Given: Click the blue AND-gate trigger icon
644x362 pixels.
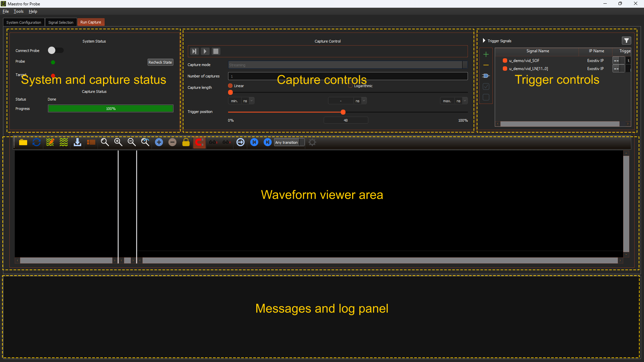Looking at the screenshot, I should click(x=486, y=76).
